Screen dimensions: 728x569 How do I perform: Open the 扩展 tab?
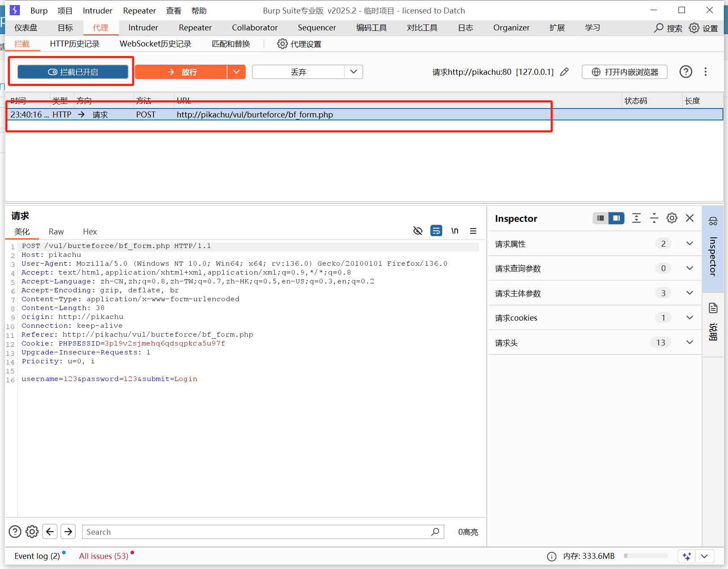[x=557, y=28]
